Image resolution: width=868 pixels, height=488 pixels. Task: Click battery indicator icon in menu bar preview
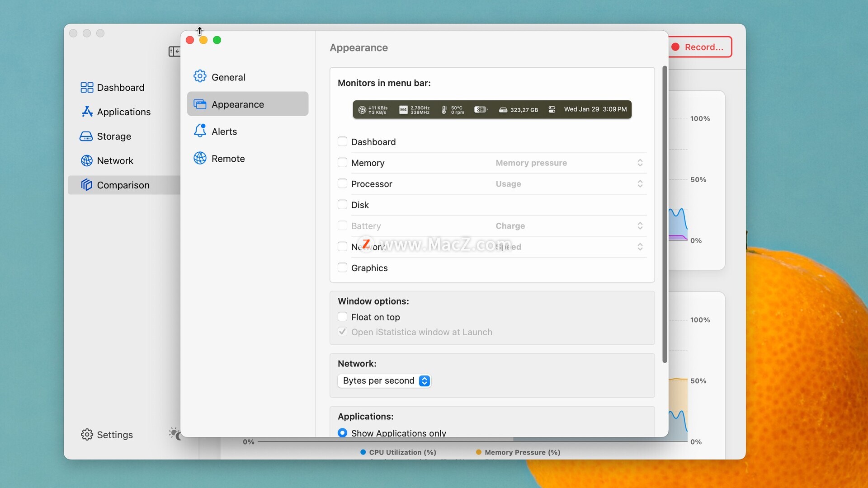coord(481,109)
